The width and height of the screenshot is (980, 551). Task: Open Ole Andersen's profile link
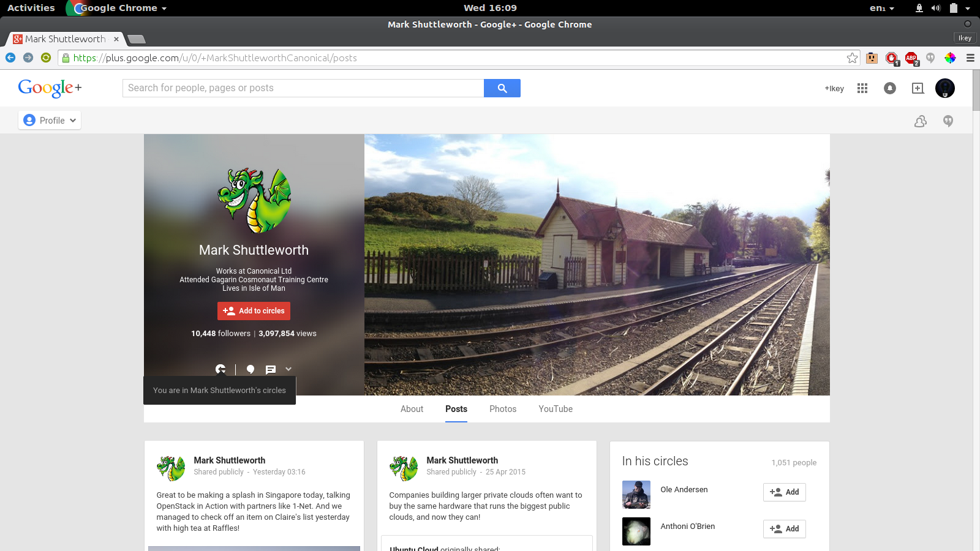pyautogui.click(x=684, y=490)
